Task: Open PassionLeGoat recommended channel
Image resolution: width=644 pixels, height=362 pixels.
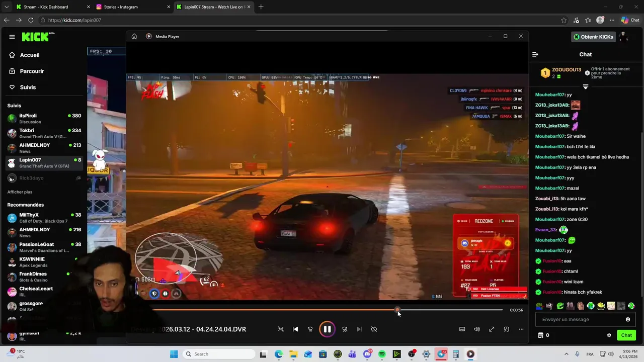Action: coord(44,247)
